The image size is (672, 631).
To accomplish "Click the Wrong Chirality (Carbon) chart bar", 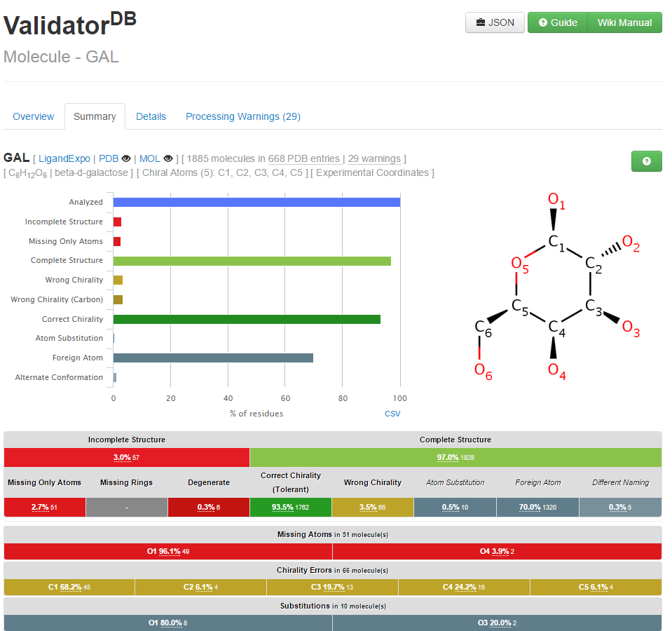I will point(118,299).
